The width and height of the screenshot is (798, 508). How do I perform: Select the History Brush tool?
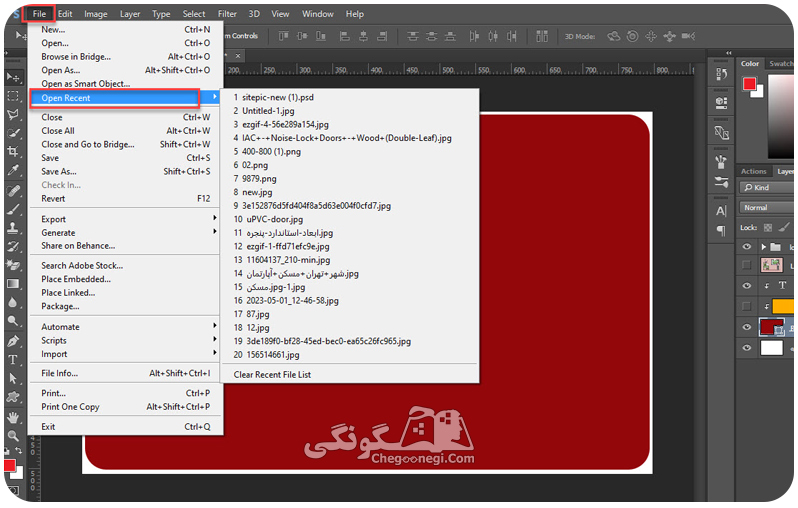tap(13, 246)
